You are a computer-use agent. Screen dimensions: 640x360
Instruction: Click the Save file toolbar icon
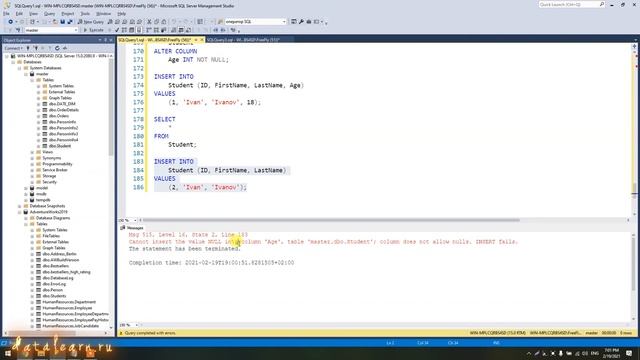click(62, 22)
